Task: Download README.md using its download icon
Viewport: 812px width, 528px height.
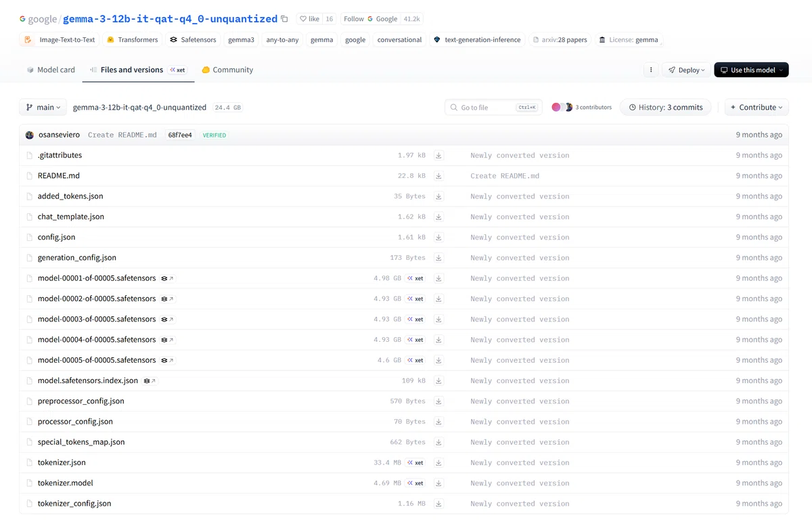Action: click(438, 176)
